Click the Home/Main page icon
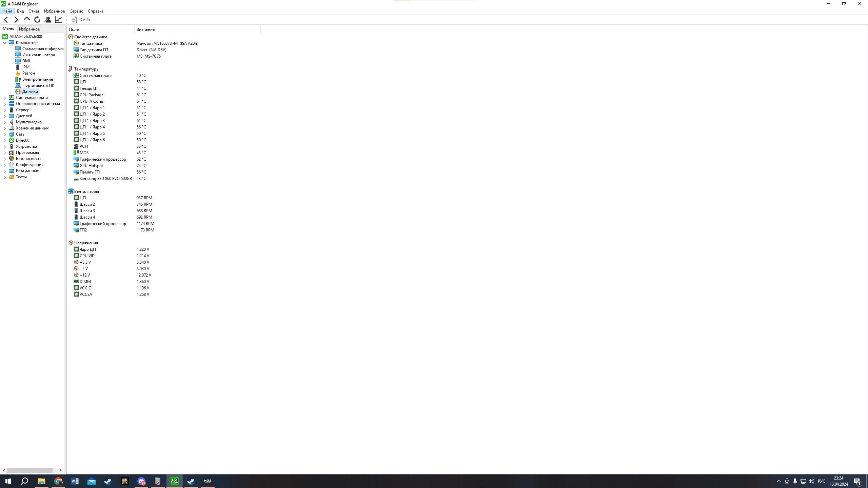The image size is (868, 488). click(x=26, y=19)
